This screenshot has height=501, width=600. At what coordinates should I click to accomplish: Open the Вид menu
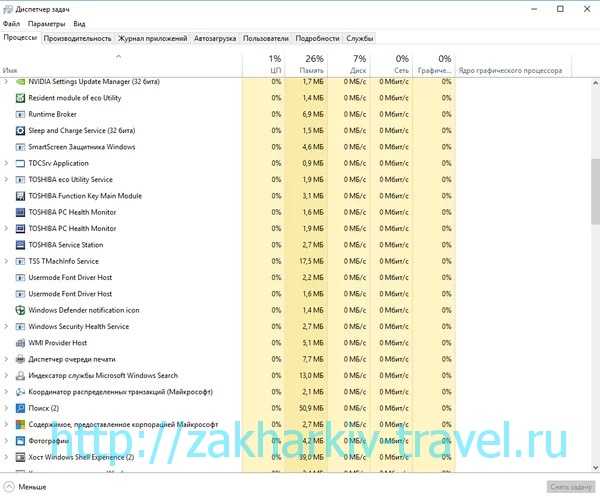tap(79, 24)
